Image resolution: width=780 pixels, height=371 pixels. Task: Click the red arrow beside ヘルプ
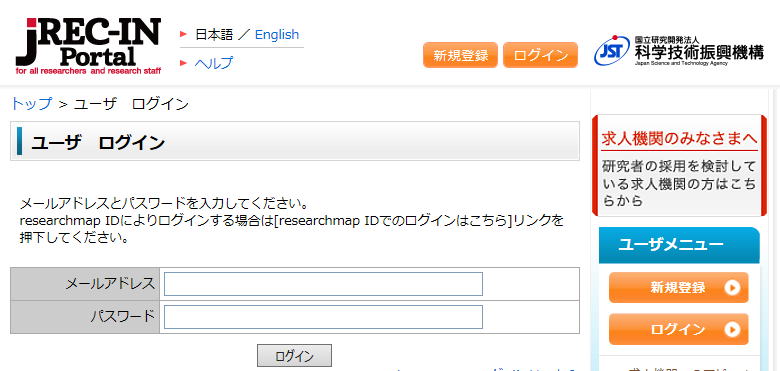point(184,63)
